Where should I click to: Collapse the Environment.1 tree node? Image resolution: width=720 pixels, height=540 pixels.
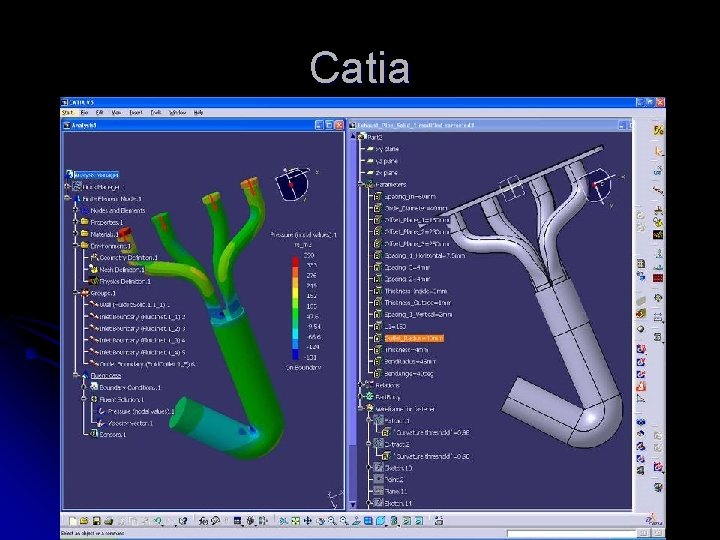[75, 246]
